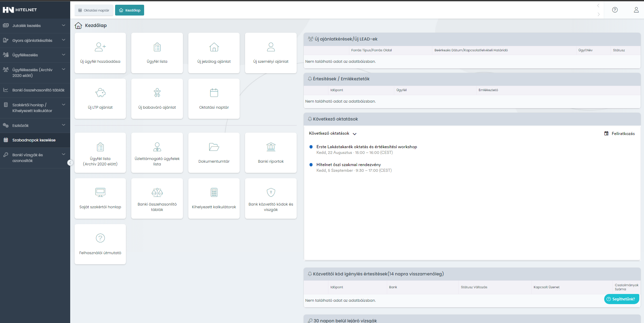Click the 30 napon belül lejáró vizsgák header
Viewport: 644px width, 323px height.
472,319
